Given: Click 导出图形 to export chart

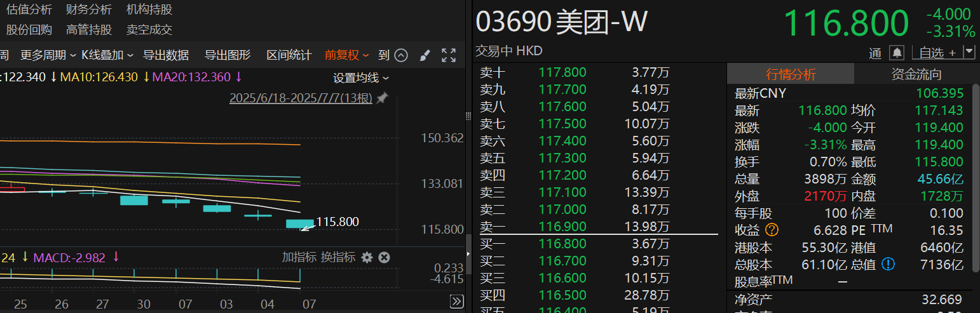Looking at the screenshot, I should (x=228, y=55).
